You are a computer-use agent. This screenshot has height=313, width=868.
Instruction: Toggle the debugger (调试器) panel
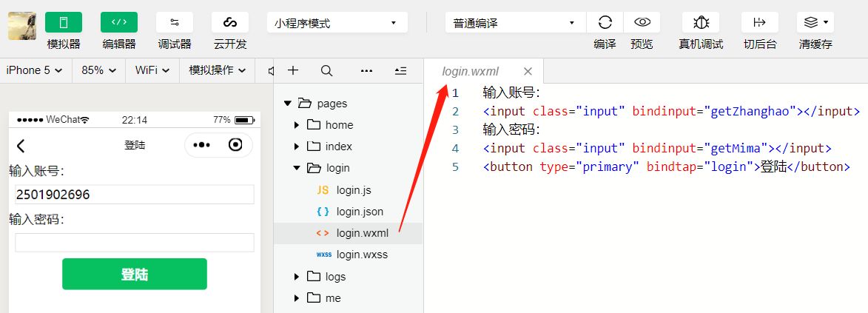(175, 23)
